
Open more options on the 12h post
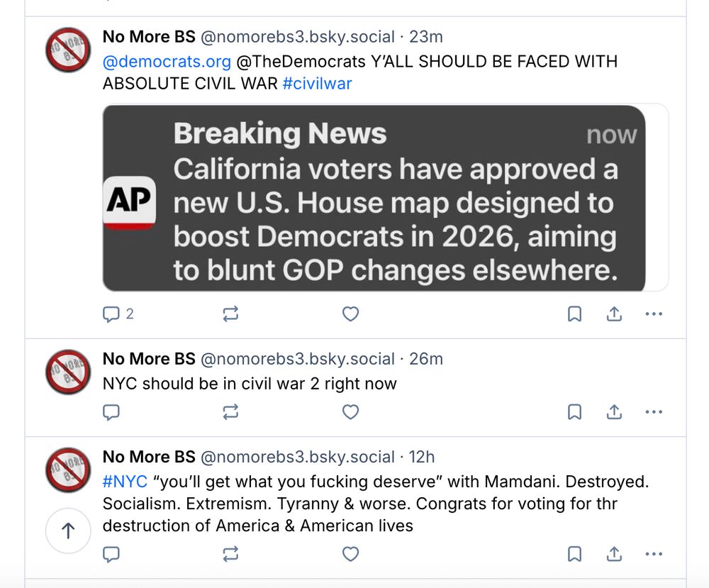(654, 554)
